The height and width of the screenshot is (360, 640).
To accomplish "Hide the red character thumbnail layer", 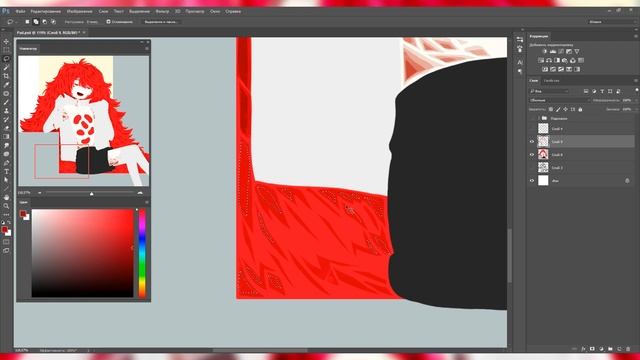I will [532, 155].
